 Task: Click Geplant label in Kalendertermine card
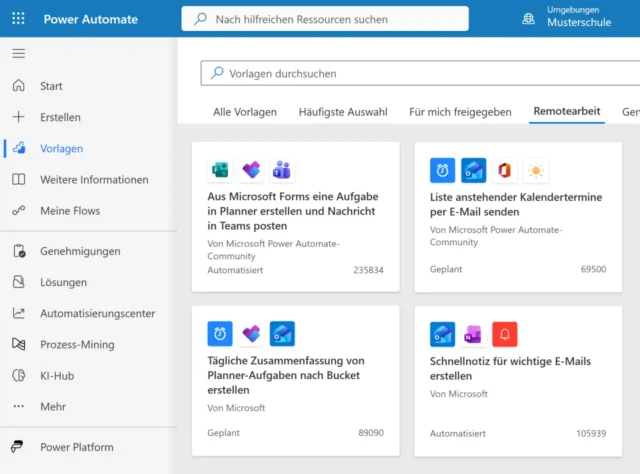(x=446, y=269)
